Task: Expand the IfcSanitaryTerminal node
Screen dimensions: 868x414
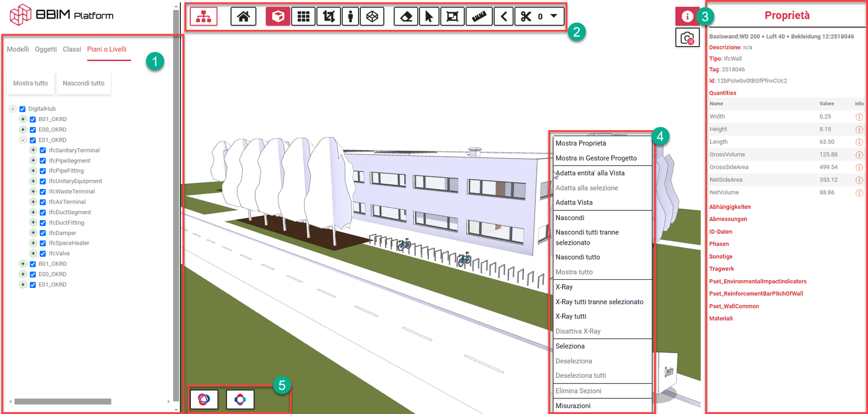Action: pos(33,150)
